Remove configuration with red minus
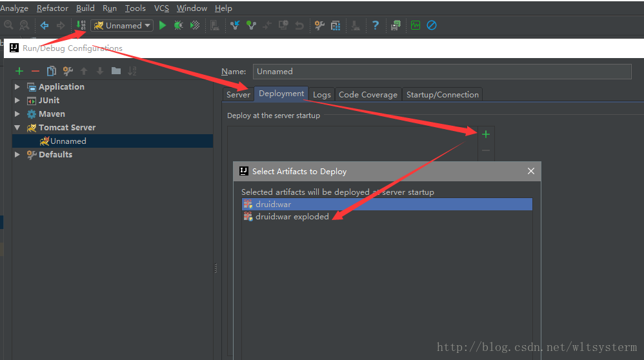Screen dimensions: 644x360 35,71
